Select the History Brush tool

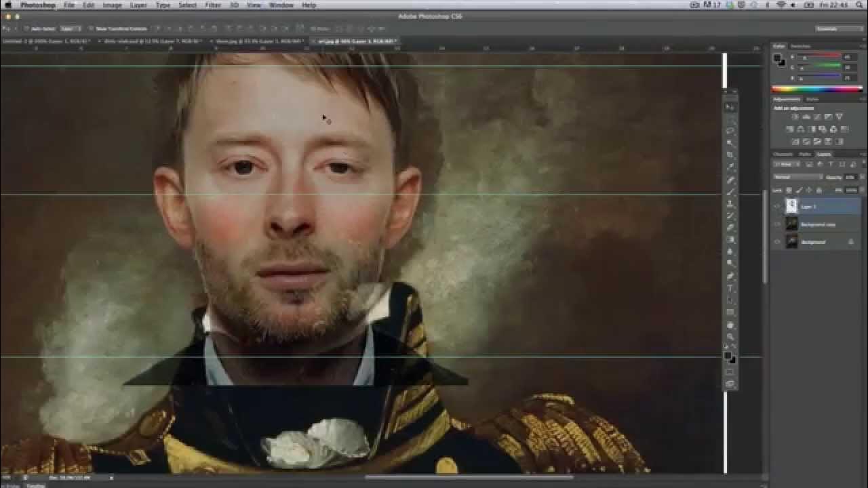pyautogui.click(x=730, y=215)
